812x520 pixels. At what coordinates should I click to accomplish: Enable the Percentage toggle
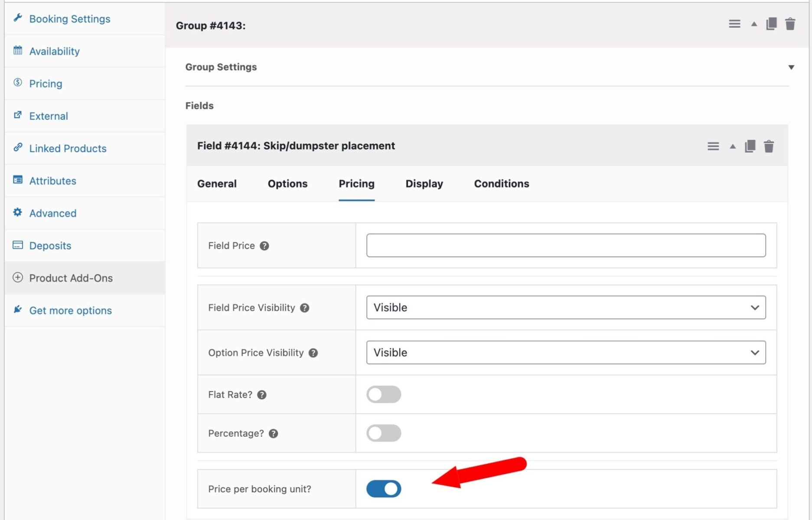(384, 433)
